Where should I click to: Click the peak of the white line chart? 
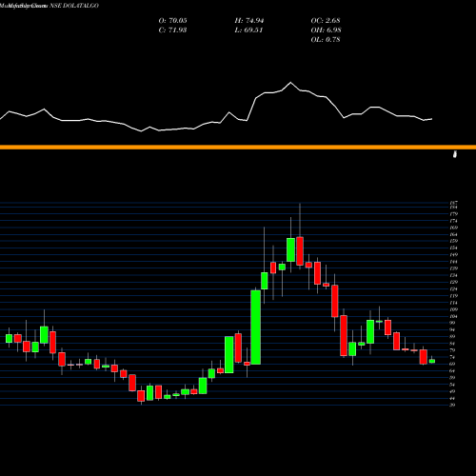(x=290, y=83)
